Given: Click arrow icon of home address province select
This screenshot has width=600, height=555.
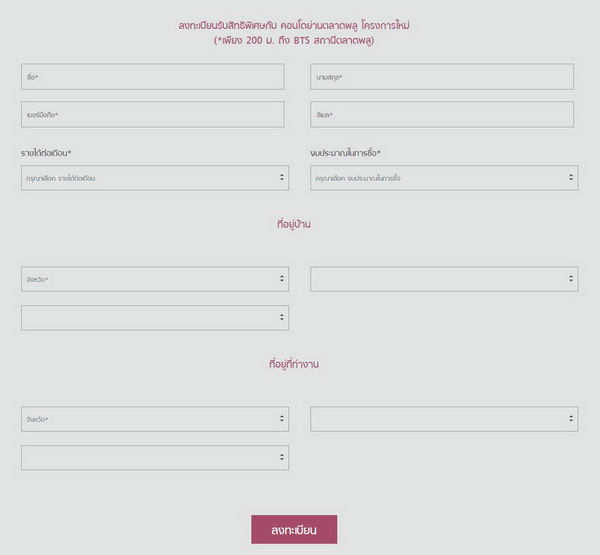Looking at the screenshot, I should click(282, 279).
